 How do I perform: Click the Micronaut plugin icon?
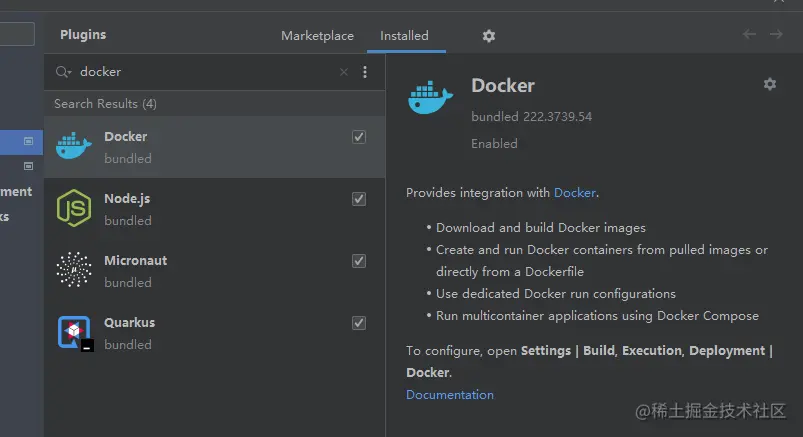click(x=74, y=270)
